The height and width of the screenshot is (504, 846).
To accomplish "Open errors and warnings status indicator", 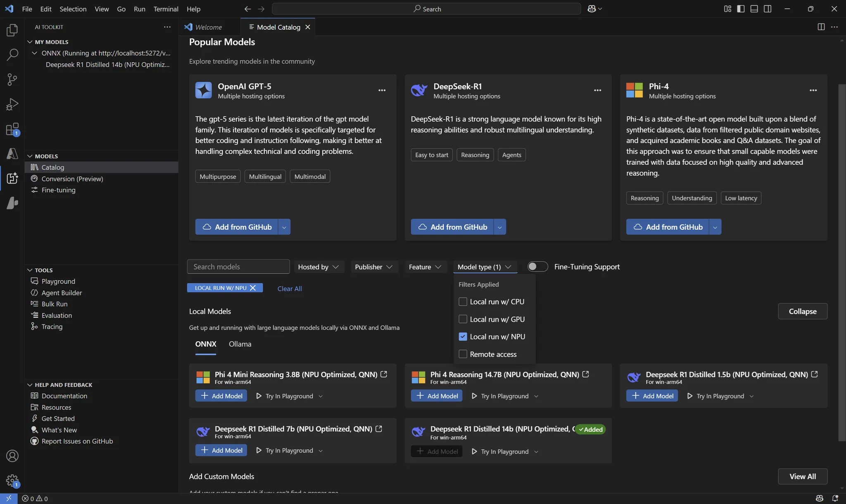I will tap(35, 499).
